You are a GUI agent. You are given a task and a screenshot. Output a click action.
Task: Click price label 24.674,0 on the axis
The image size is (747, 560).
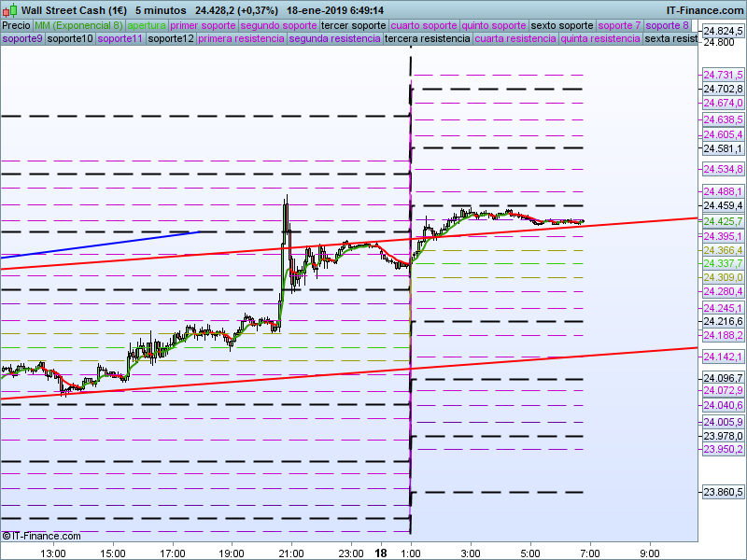[x=723, y=103]
